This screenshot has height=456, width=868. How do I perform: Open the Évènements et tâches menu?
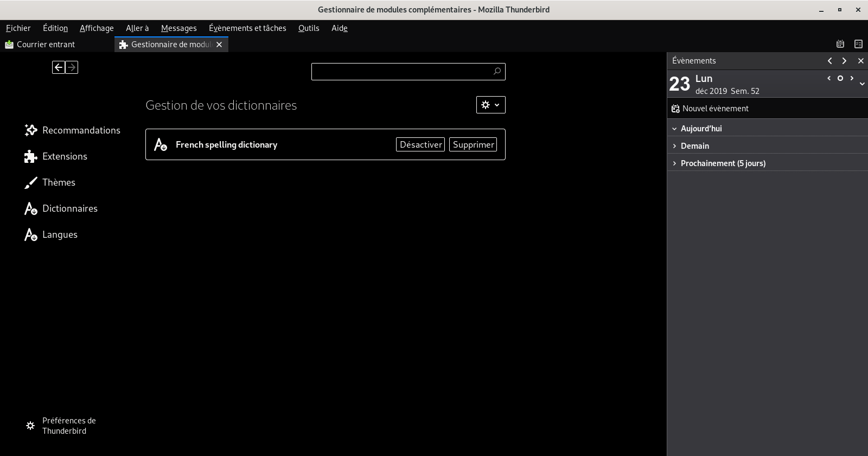point(247,28)
